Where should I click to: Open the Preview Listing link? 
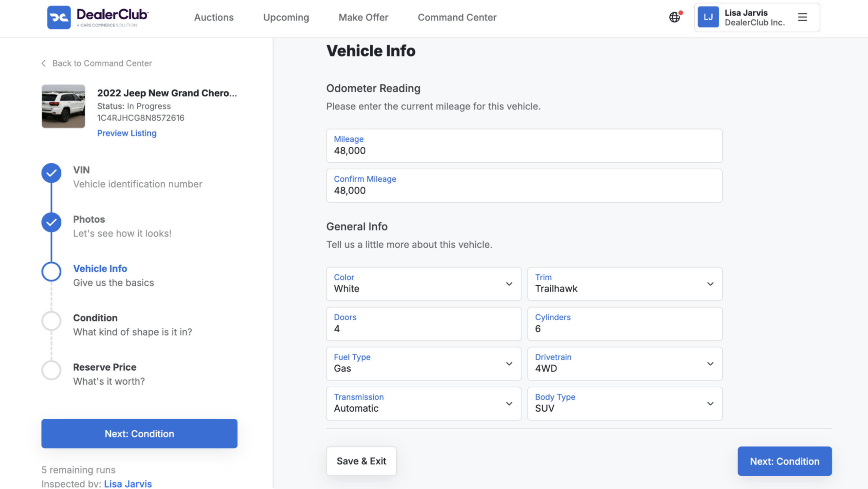[126, 133]
